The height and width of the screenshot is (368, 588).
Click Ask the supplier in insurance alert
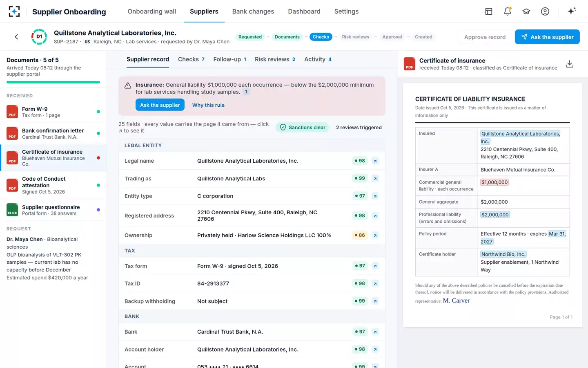coord(160,105)
